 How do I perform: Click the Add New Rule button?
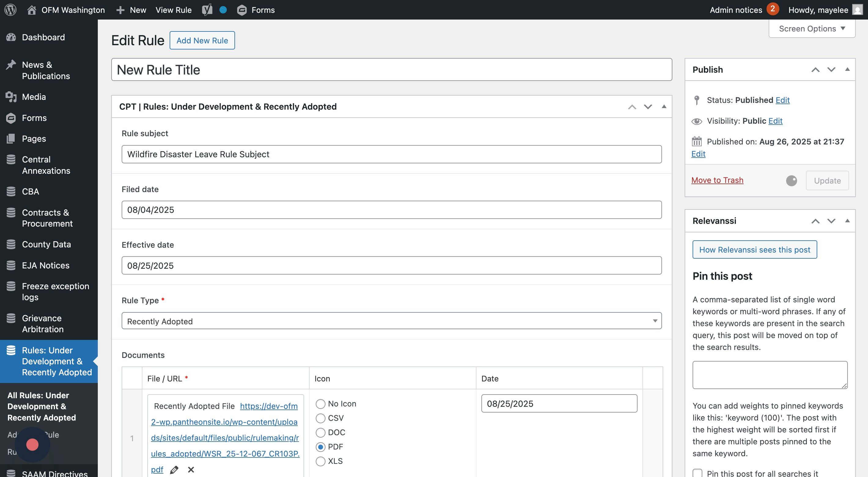pyautogui.click(x=202, y=40)
